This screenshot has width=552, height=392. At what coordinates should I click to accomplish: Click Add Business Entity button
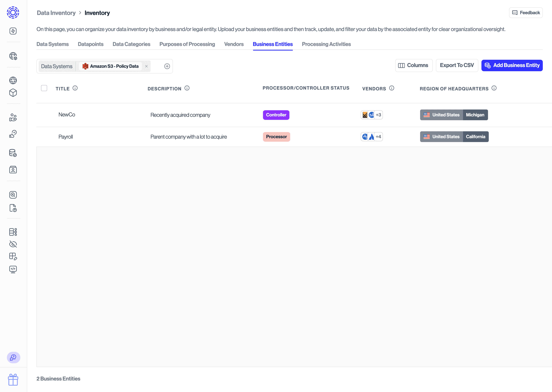[x=512, y=65]
